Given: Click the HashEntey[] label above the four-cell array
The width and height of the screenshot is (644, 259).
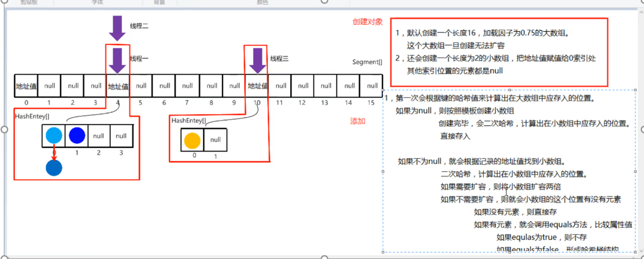Looking at the screenshot, I should pos(32,116).
